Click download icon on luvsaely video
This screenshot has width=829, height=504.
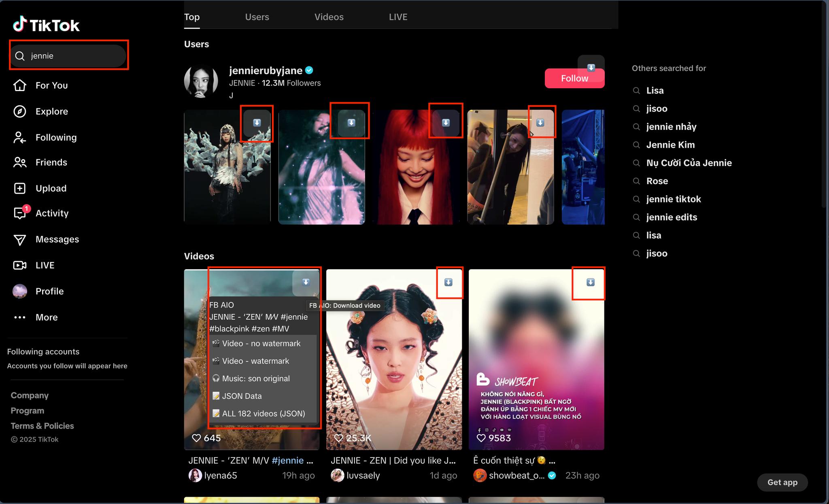tap(449, 282)
